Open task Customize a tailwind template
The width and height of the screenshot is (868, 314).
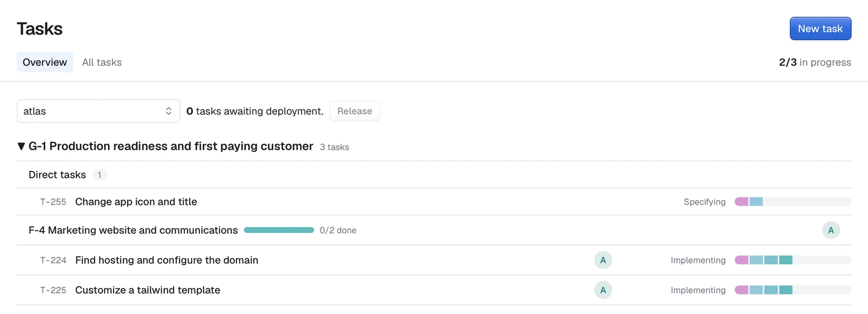(x=148, y=290)
